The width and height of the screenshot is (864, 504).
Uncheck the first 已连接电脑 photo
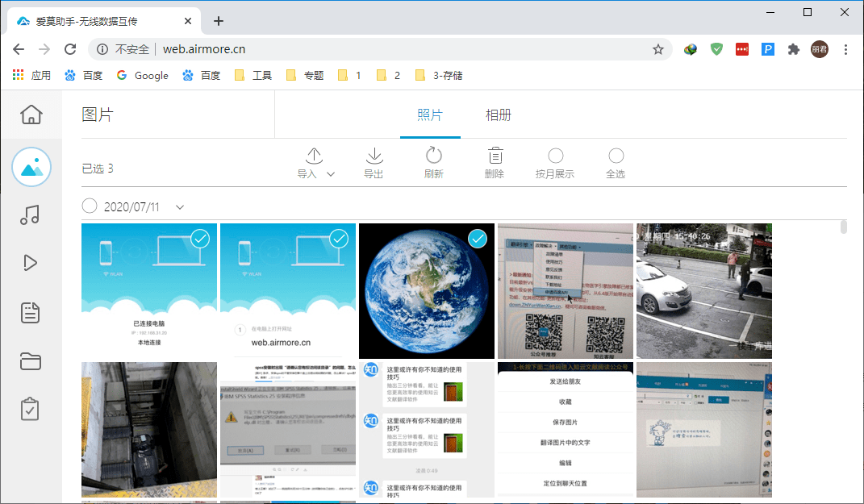click(x=200, y=239)
